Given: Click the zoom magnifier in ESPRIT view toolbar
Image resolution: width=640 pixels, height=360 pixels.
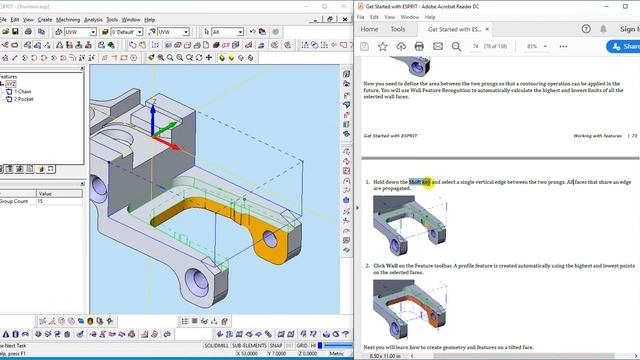Looking at the screenshot, I should [x=170, y=58].
